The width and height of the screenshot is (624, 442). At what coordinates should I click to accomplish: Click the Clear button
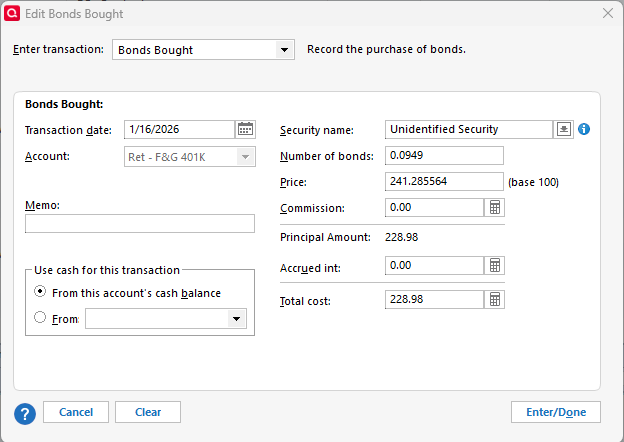pyautogui.click(x=148, y=412)
